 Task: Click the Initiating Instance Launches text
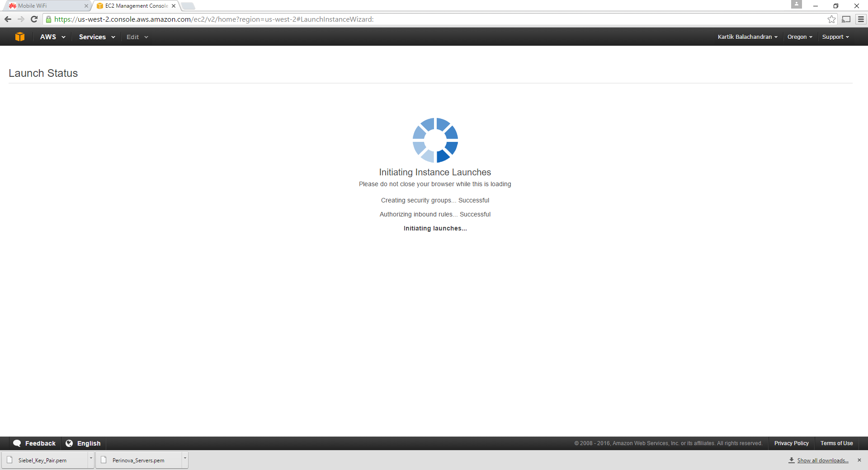[x=435, y=172]
